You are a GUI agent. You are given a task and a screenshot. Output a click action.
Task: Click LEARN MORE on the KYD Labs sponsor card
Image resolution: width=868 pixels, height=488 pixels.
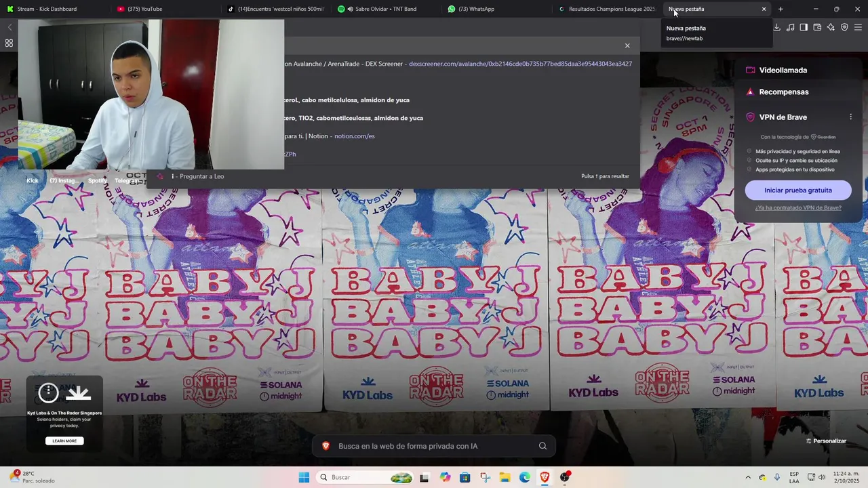click(64, 441)
